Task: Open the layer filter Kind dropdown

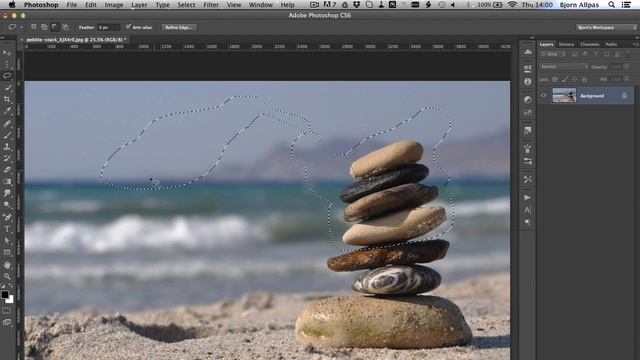Action: point(553,54)
